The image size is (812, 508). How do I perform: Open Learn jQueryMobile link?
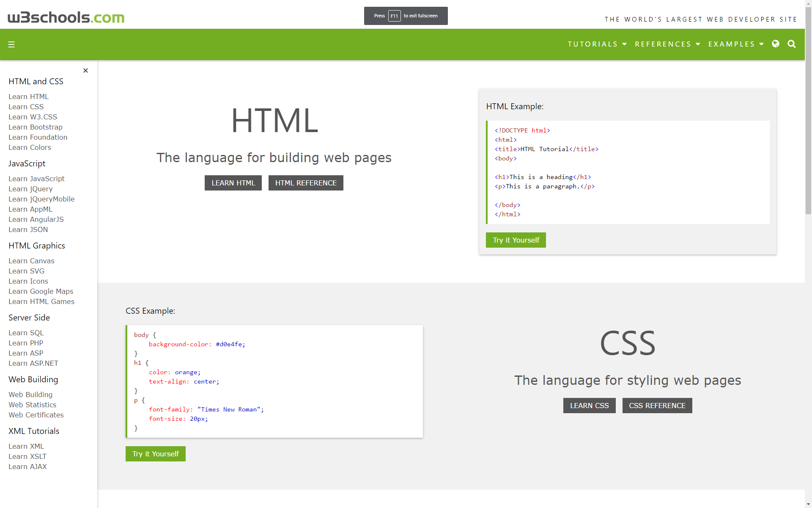coord(41,199)
